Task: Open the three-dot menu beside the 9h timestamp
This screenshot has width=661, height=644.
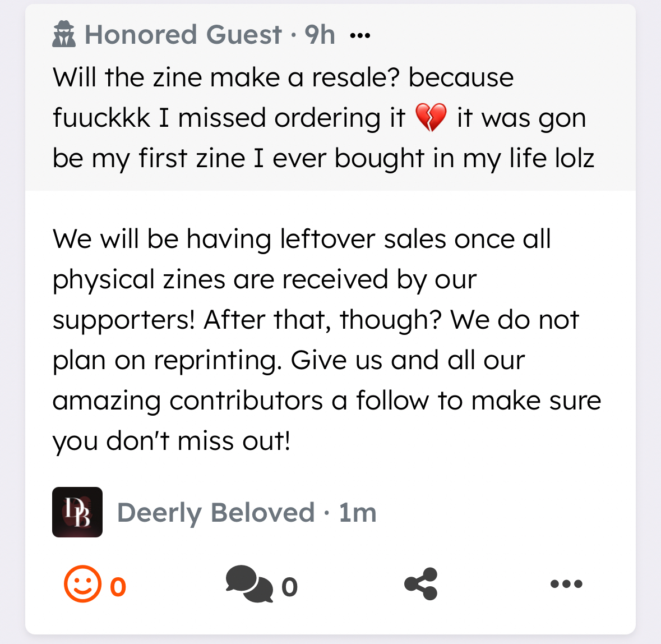Action: click(360, 36)
